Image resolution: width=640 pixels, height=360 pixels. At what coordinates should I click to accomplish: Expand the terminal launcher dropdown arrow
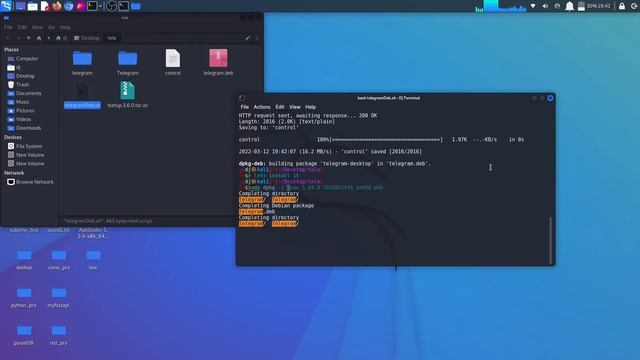pos(100,6)
